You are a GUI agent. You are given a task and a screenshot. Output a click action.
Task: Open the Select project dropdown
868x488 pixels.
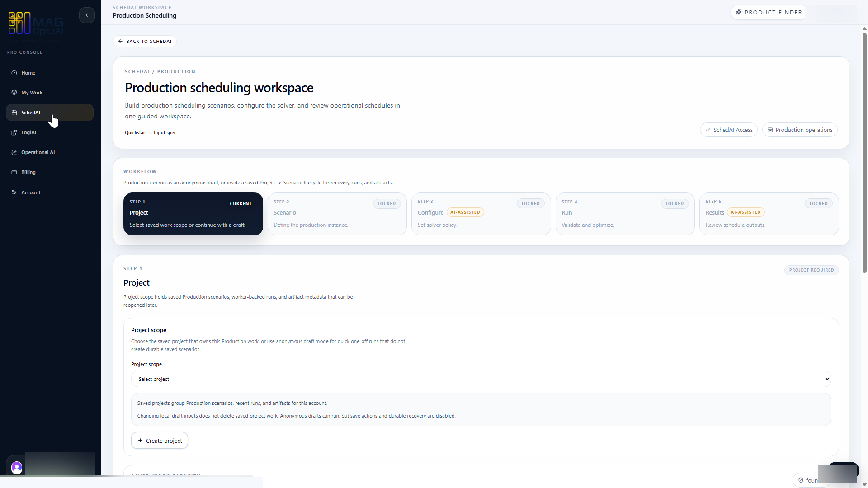point(481,379)
